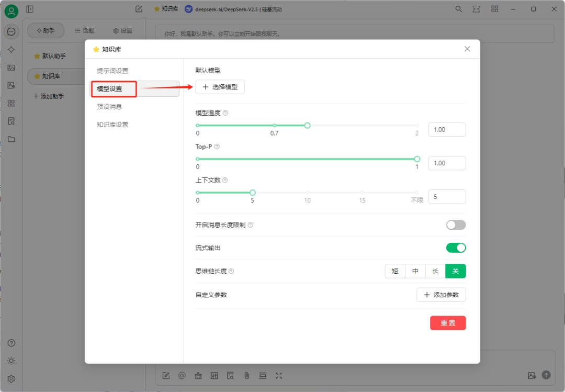Switch to the 设置 tab
Screen dimensions: 565x392
coord(123,31)
